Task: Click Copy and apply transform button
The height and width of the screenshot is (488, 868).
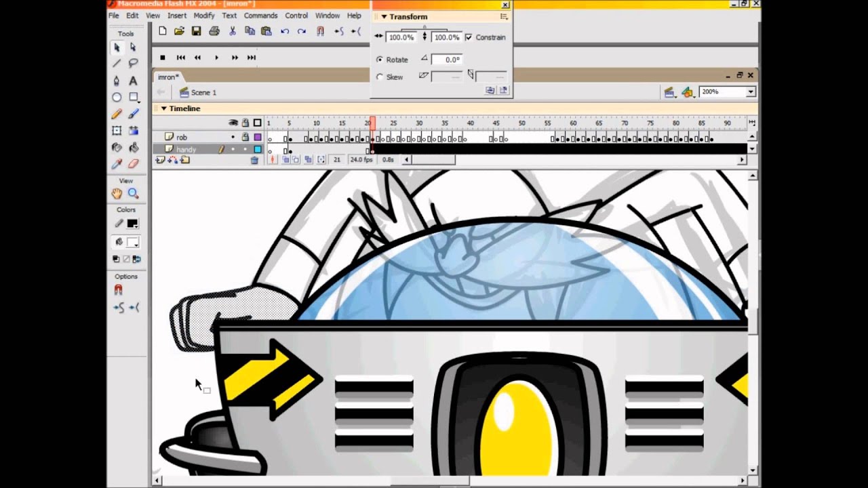Action: (490, 90)
